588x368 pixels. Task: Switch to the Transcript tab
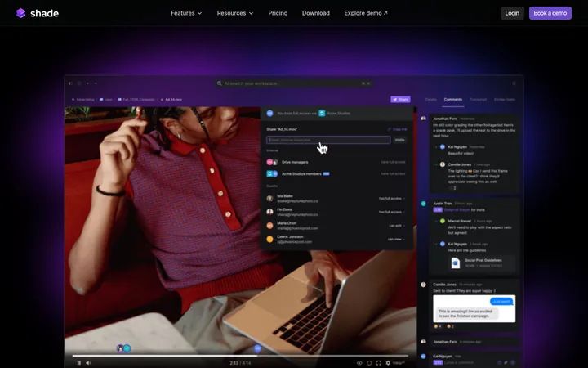click(x=478, y=100)
